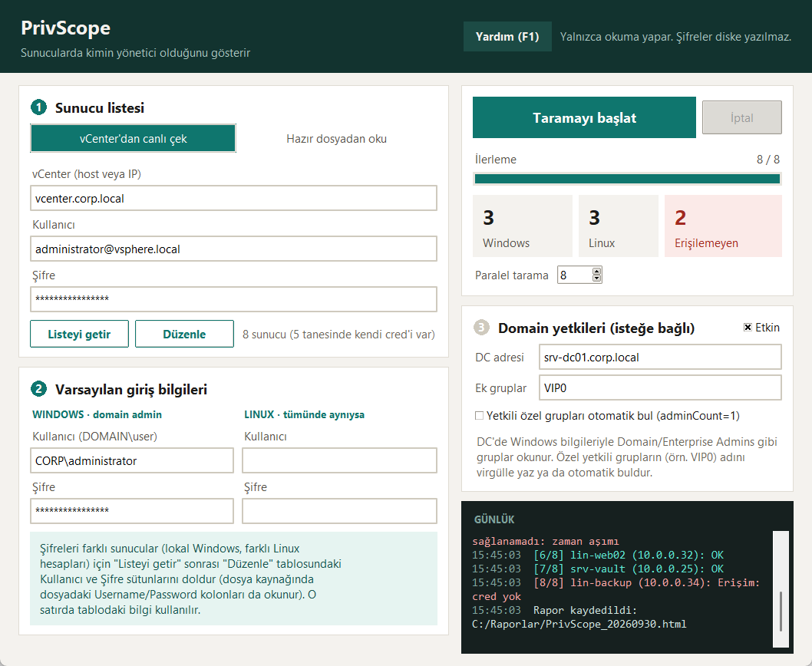This screenshot has height=666, width=812.
Task: Click the Ek gruplar field with VIP0
Action: (x=660, y=388)
